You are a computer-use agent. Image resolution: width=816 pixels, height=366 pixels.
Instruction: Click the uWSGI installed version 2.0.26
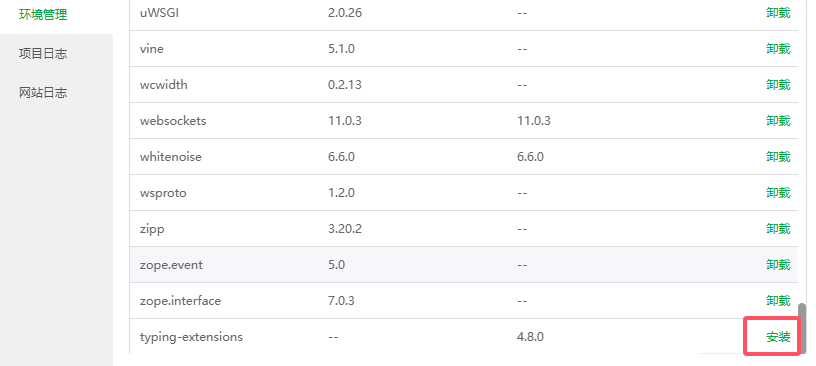pyautogui.click(x=345, y=12)
